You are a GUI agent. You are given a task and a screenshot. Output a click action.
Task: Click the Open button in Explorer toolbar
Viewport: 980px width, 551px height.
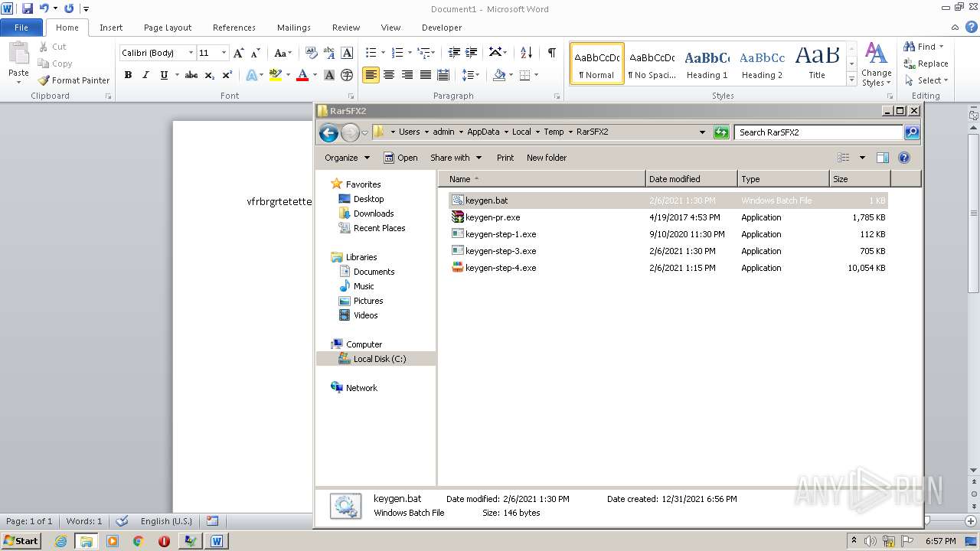400,158
